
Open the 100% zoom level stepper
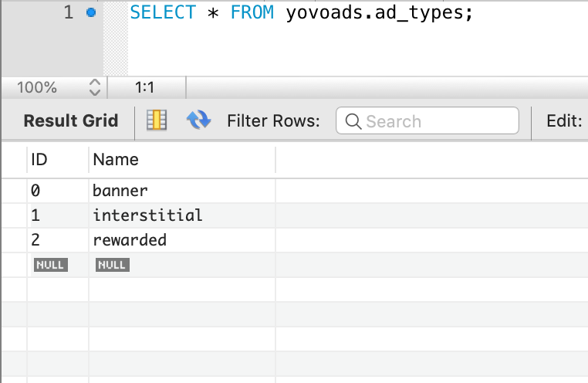tap(94, 87)
